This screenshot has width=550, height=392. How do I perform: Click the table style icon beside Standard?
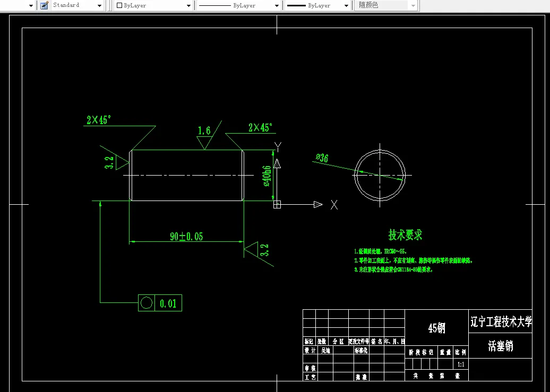tap(44, 5)
